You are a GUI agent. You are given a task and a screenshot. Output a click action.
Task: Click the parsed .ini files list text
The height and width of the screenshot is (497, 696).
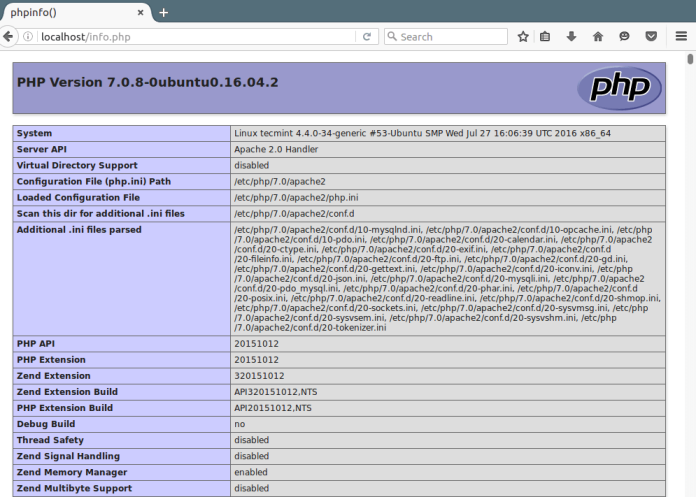tap(447, 279)
